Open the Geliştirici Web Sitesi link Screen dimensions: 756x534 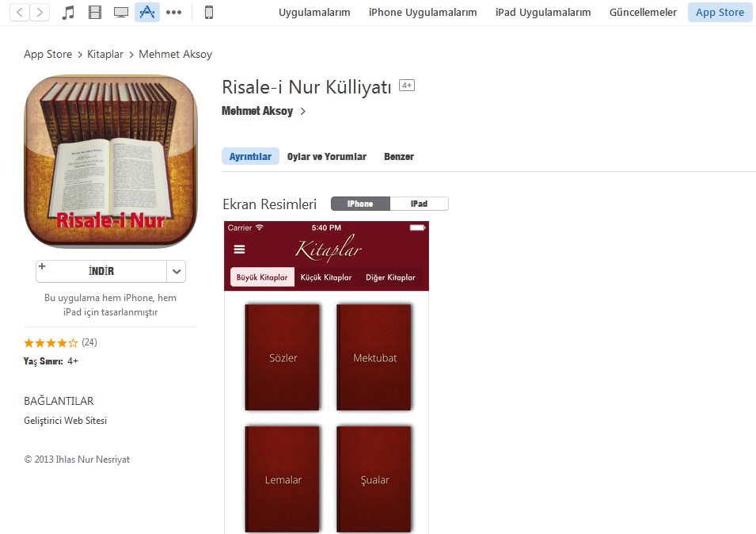point(65,421)
